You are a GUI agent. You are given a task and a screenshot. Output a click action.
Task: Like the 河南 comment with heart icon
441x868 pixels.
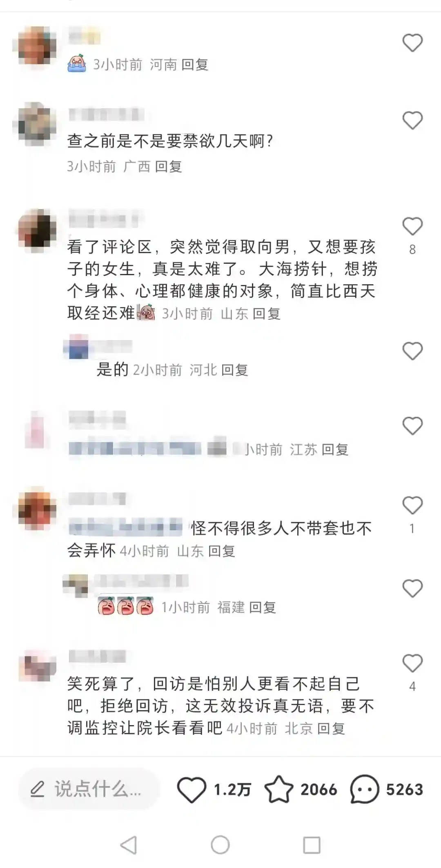(x=412, y=43)
